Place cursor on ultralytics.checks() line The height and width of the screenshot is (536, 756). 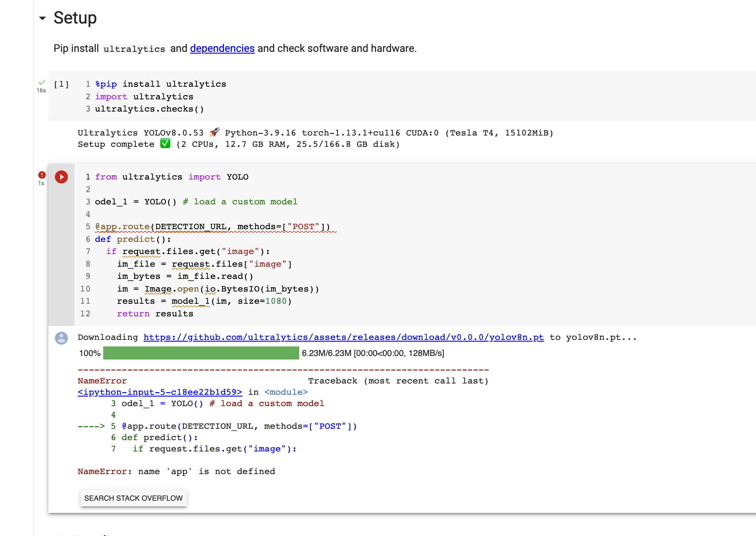pos(149,109)
